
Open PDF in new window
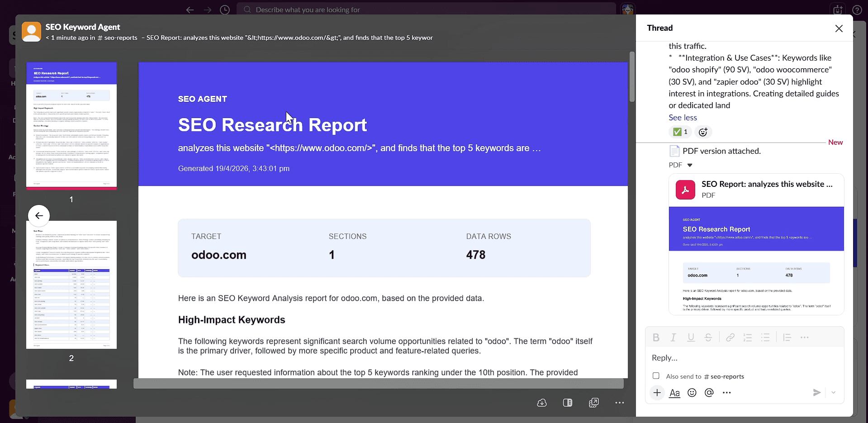pos(594,403)
